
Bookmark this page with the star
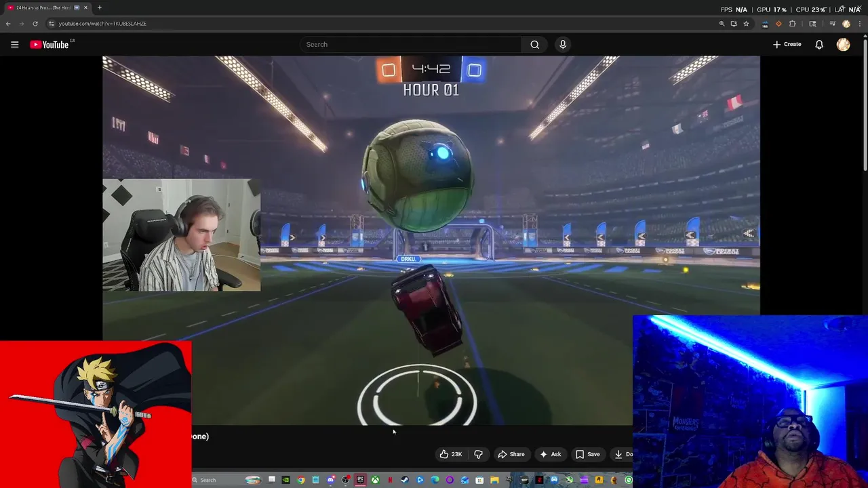(746, 24)
